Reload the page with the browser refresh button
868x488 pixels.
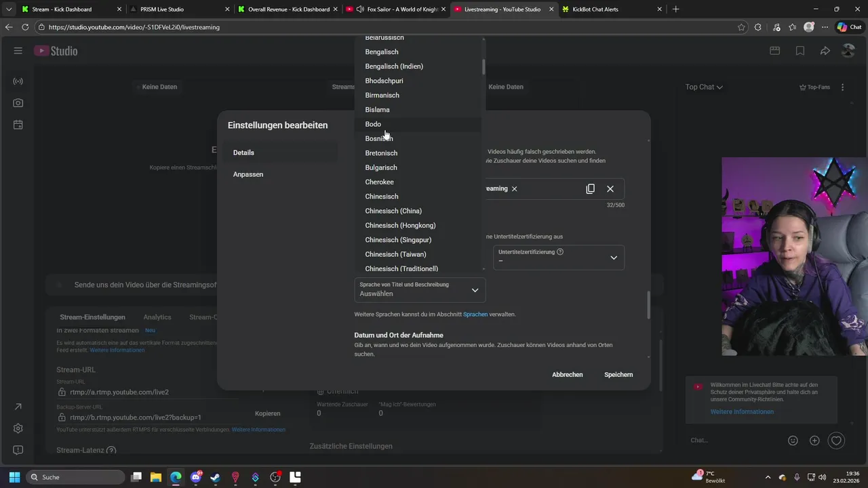point(25,27)
